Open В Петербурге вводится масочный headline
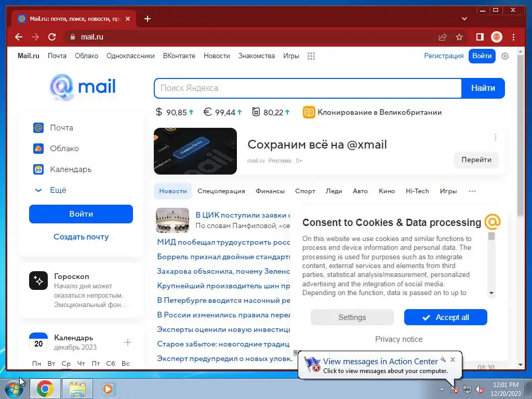The image size is (532, 399). click(x=223, y=300)
